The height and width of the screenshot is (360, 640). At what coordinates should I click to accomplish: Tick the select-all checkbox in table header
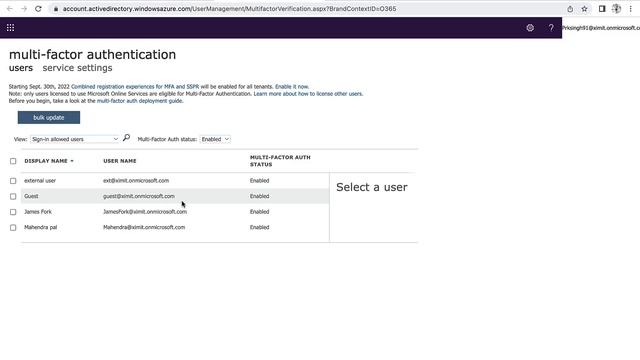click(x=13, y=161)
